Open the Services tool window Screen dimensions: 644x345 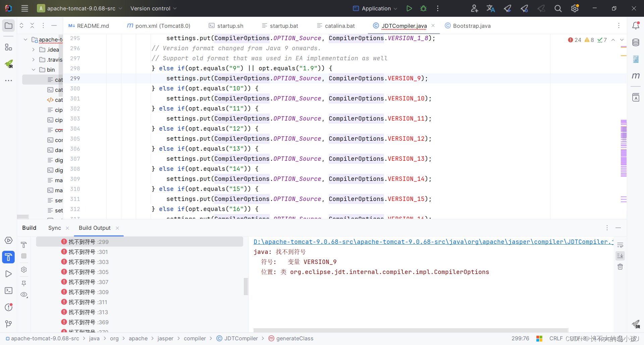point(8,240)
